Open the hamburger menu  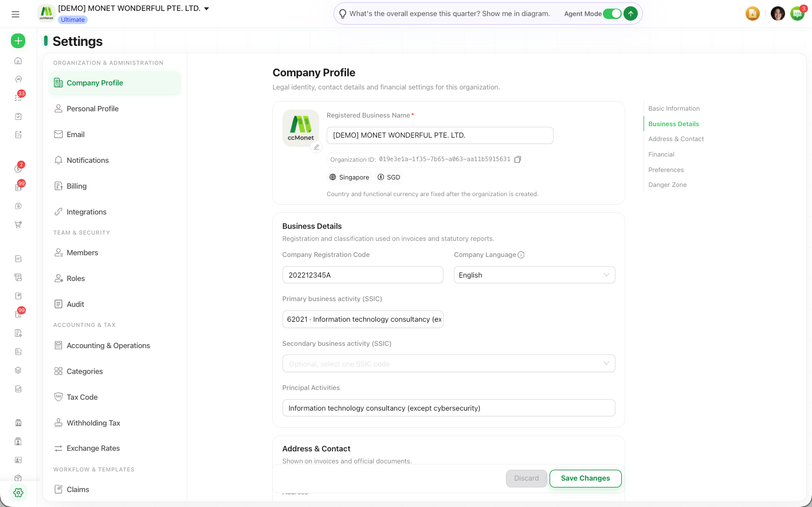click(15, 14)
